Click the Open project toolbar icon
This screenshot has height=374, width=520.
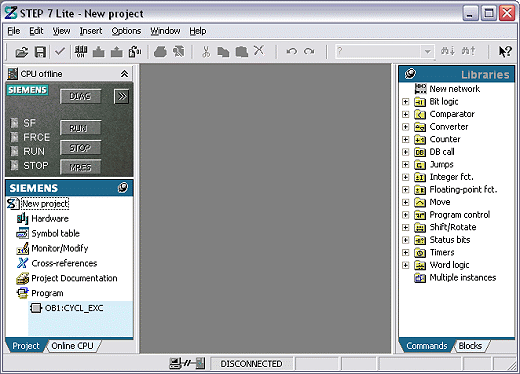22,52
